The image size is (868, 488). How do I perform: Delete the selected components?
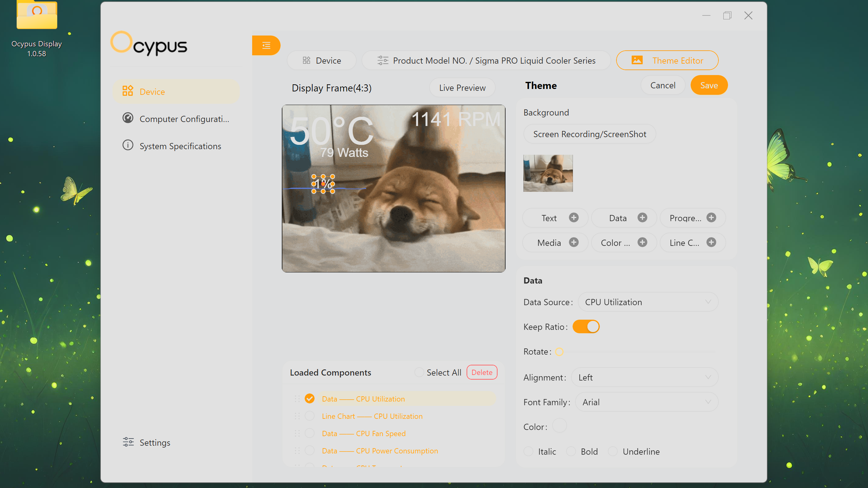482,372
